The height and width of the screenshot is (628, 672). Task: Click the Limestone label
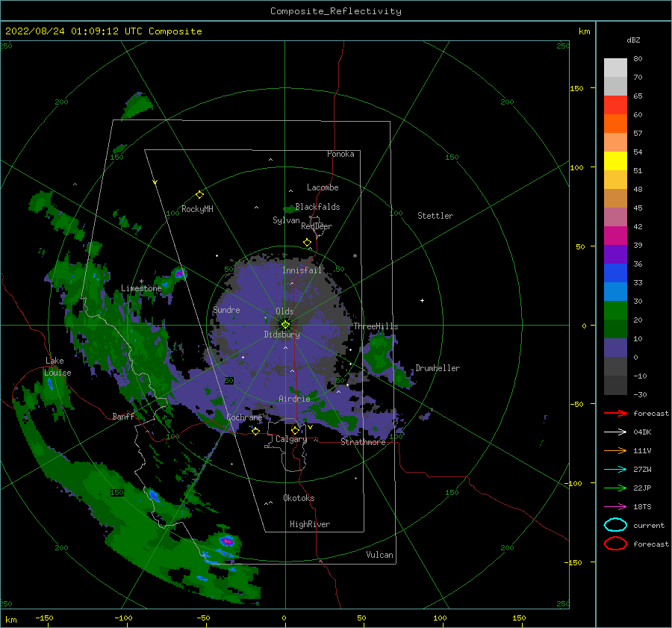click(x=141, y=288)
